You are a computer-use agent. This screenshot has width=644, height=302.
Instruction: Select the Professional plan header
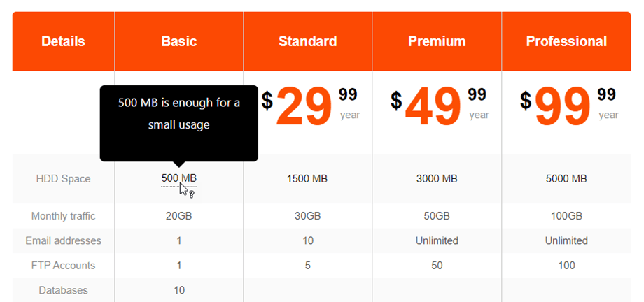coord(566,41)
